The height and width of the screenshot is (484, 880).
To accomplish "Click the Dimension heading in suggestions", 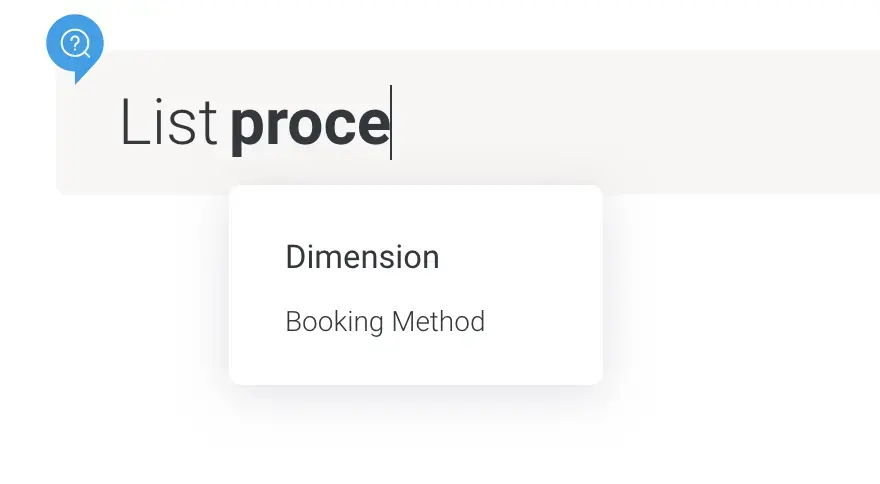I will (362, 257).
